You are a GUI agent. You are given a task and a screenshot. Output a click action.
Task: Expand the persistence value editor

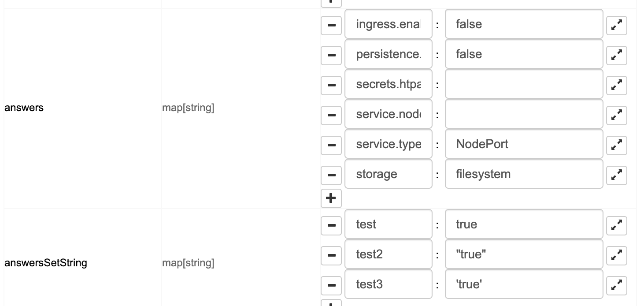tap(616, 55)
